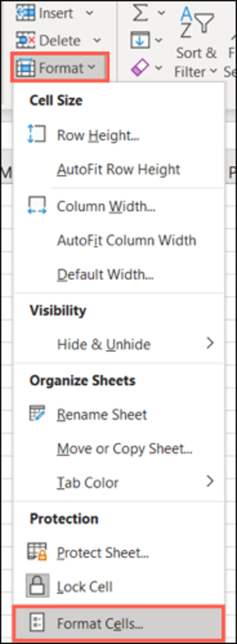Open the Format dropdown button

pyautogui.click(x=60, y=67)
